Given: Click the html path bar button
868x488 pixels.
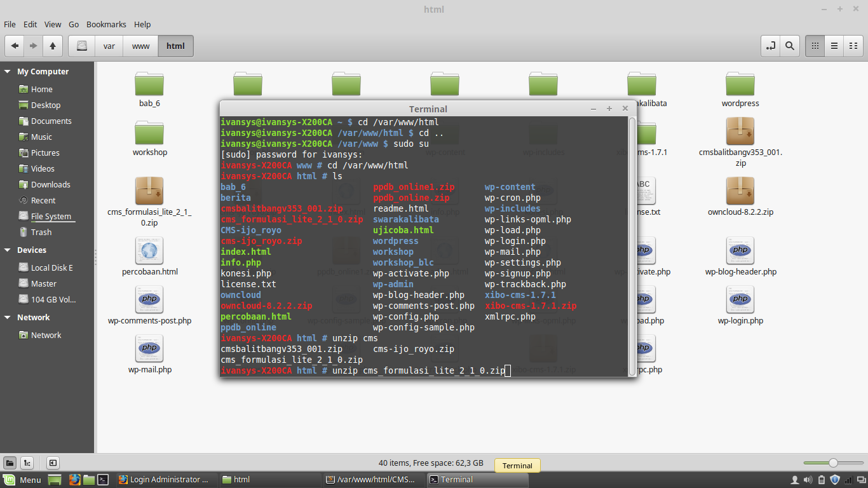Looking at the screenshot, I should coord(175,46).
